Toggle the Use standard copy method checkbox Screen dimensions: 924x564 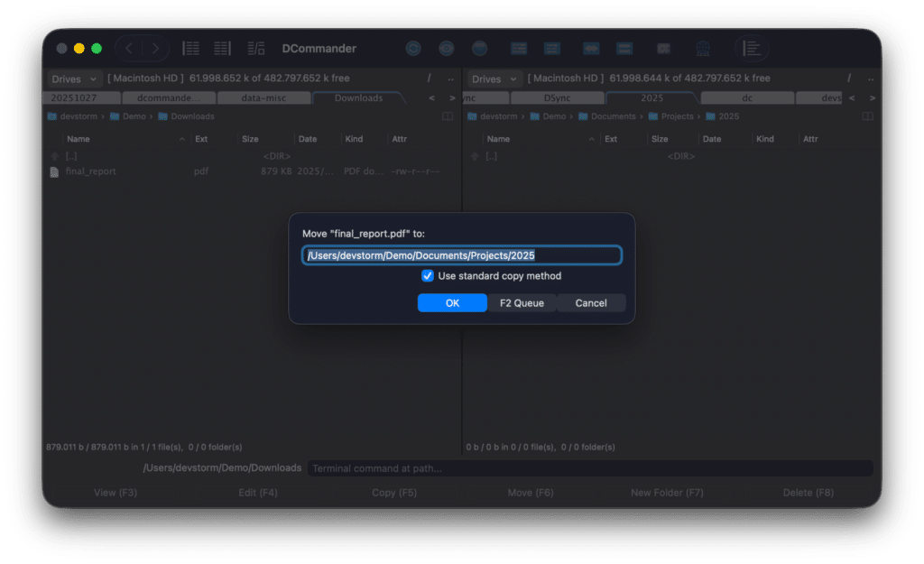428,276
